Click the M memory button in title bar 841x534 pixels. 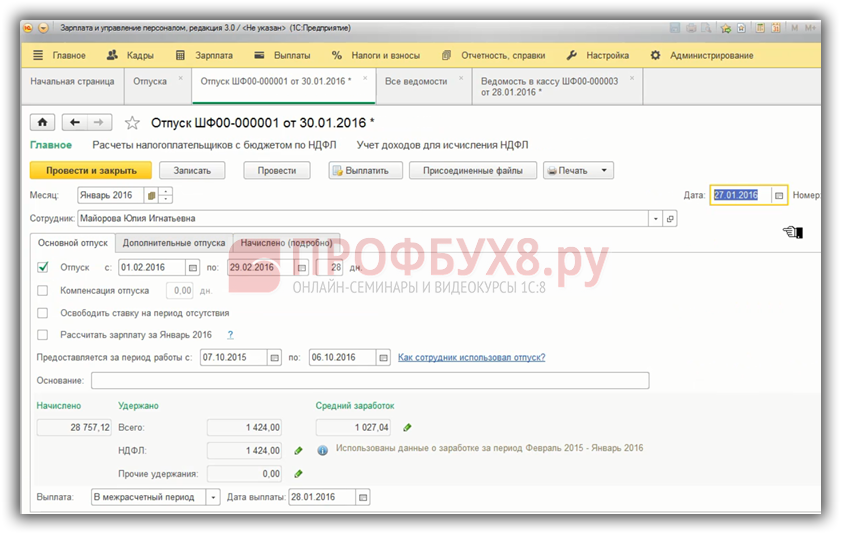pyautogui.click(x=794, y=28)
